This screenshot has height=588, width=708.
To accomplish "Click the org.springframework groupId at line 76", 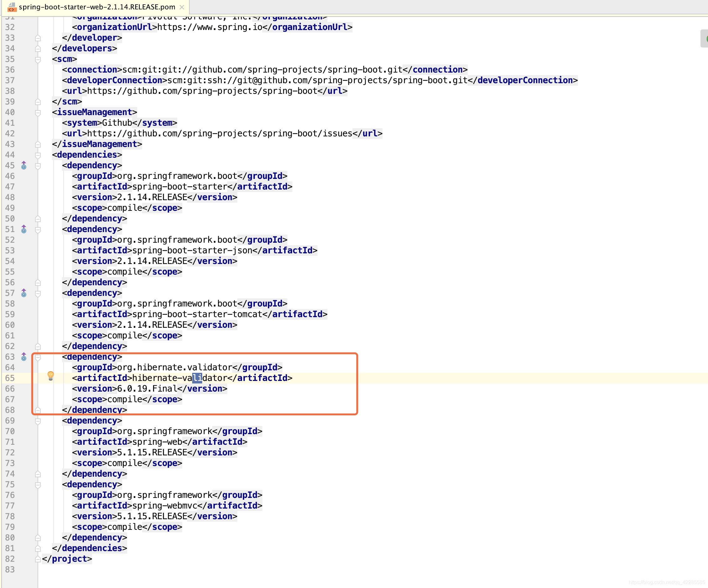I will (x=164, y=494).
